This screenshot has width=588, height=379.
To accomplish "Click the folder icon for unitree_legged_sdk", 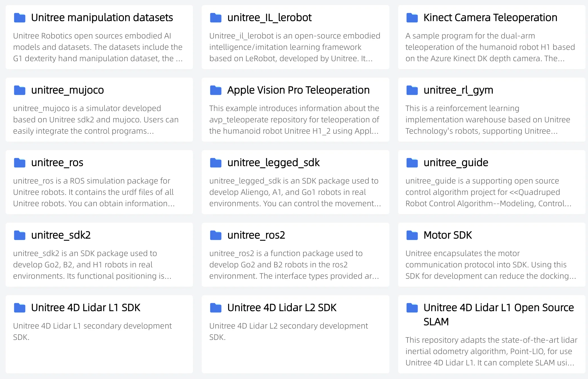I will 216,163.
